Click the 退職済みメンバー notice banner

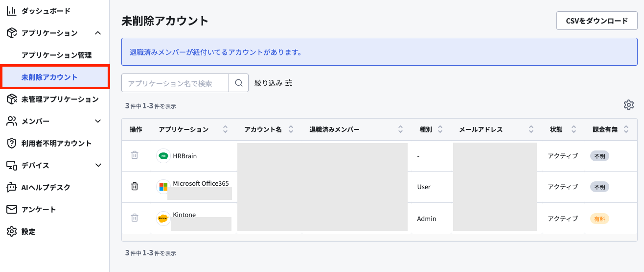tap(379, 51)
